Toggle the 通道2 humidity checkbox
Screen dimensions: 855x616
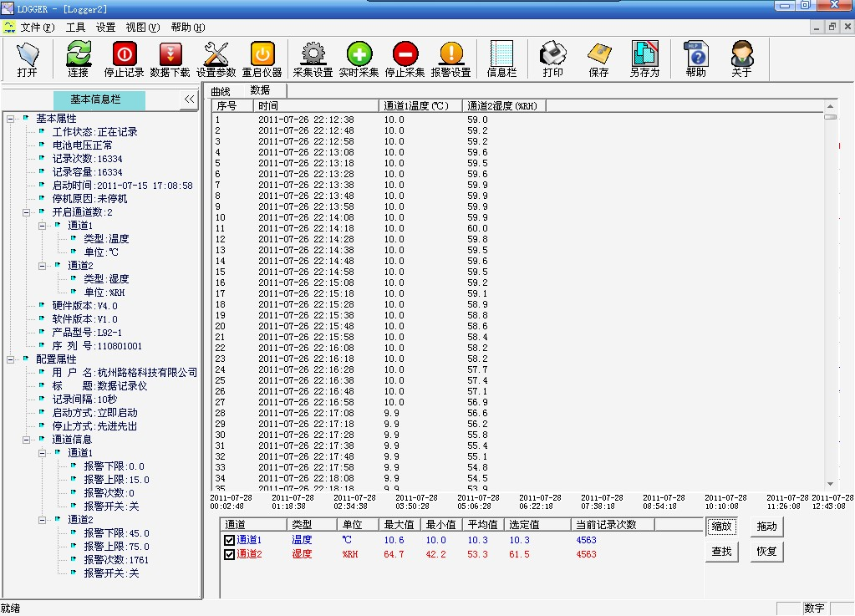230,554
